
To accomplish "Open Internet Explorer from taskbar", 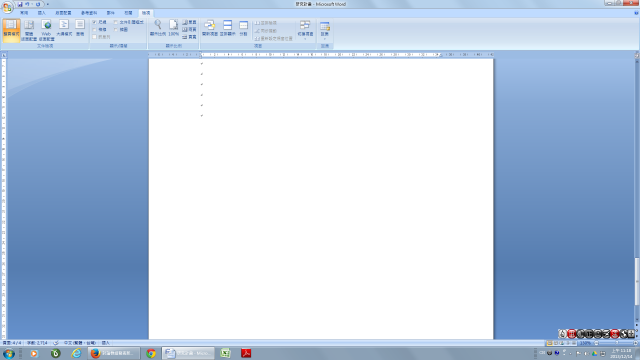I will pos(76,353).
